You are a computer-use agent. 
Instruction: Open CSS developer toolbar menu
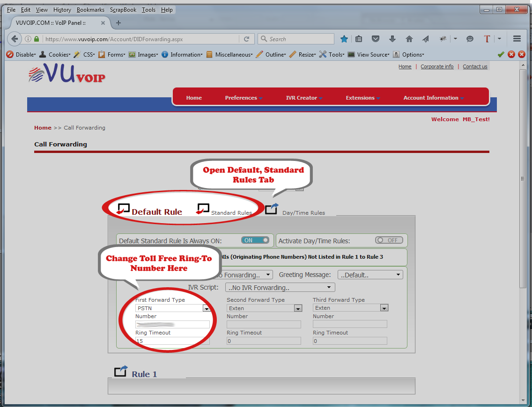point(84,55)
